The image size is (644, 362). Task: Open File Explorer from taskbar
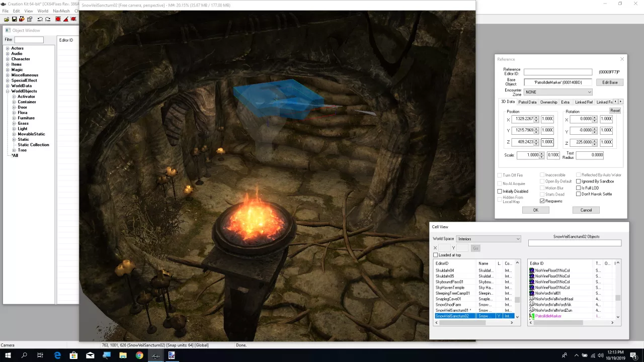point(123,355)
